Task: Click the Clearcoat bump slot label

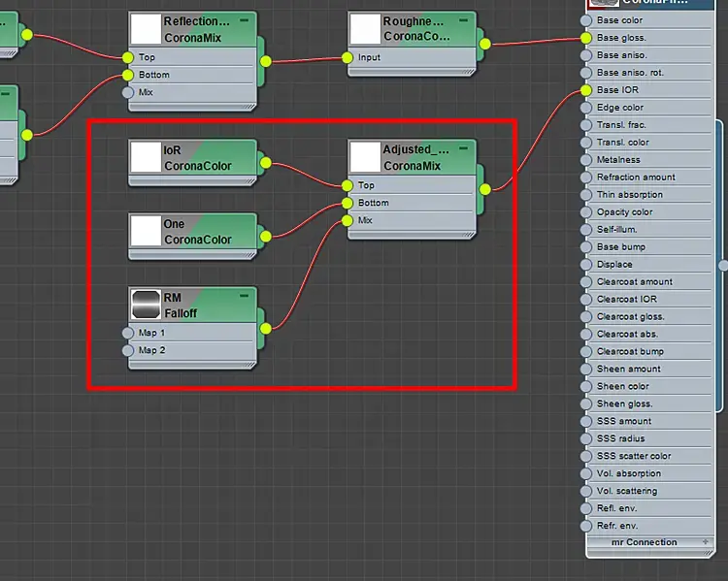Action: click(630, 352)
